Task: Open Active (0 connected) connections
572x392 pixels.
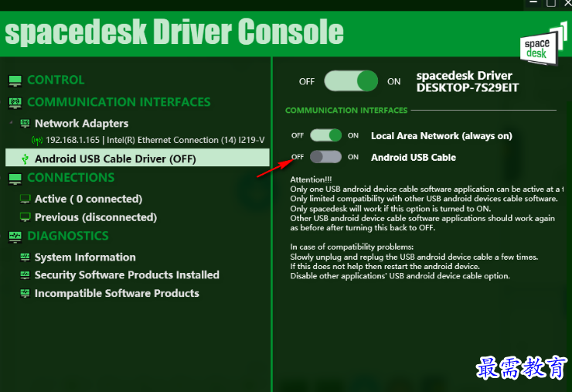Action: coord(88,199)
